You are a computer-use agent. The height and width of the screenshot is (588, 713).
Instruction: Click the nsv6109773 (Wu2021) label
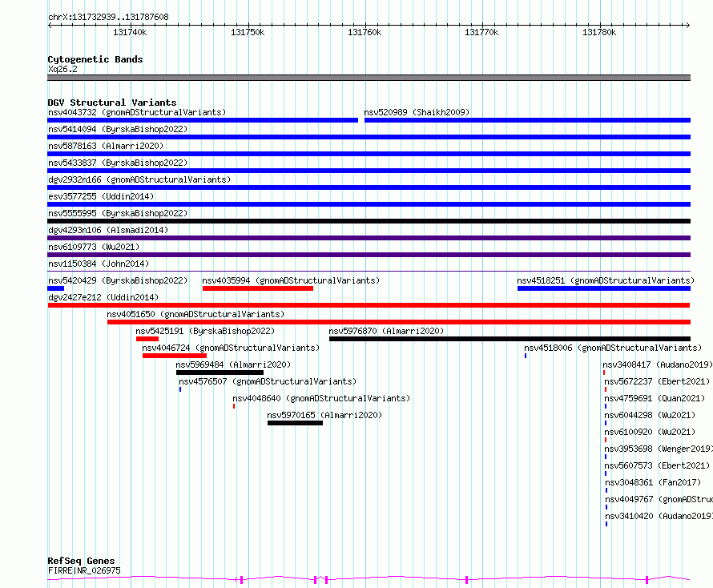(94, 247)
